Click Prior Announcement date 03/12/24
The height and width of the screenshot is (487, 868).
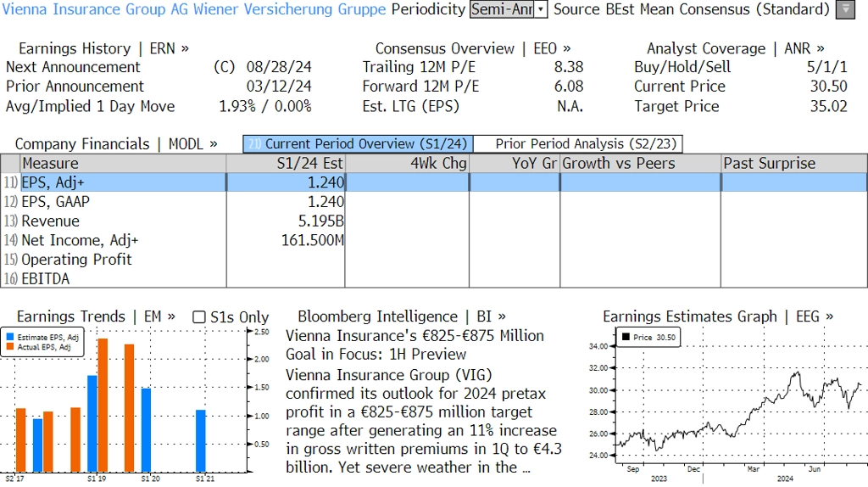[x=279, y=87]
